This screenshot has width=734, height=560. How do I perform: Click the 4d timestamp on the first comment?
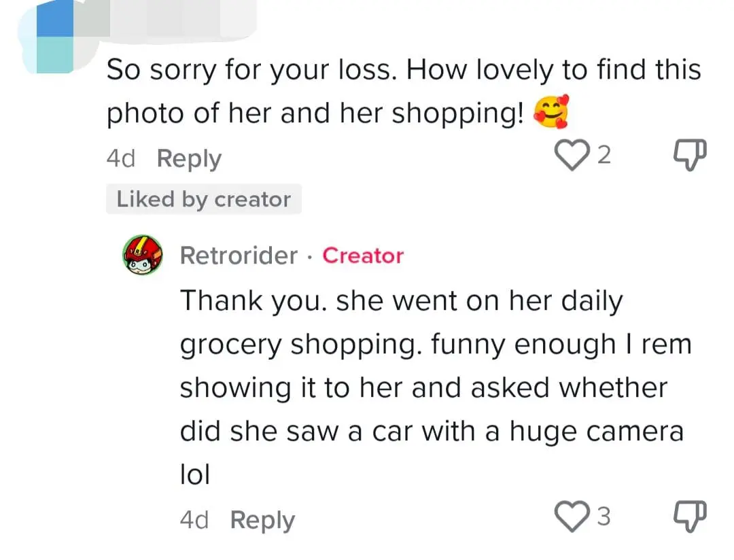[121, 158]
